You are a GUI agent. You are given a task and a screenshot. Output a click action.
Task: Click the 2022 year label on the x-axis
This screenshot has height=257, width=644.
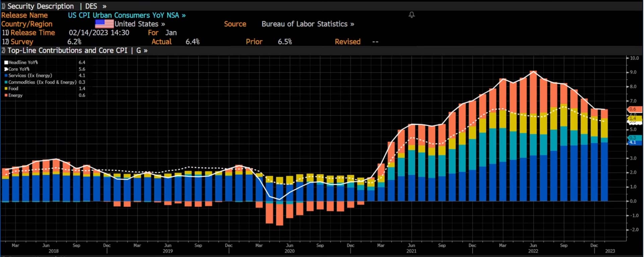(x=533, y=251)
